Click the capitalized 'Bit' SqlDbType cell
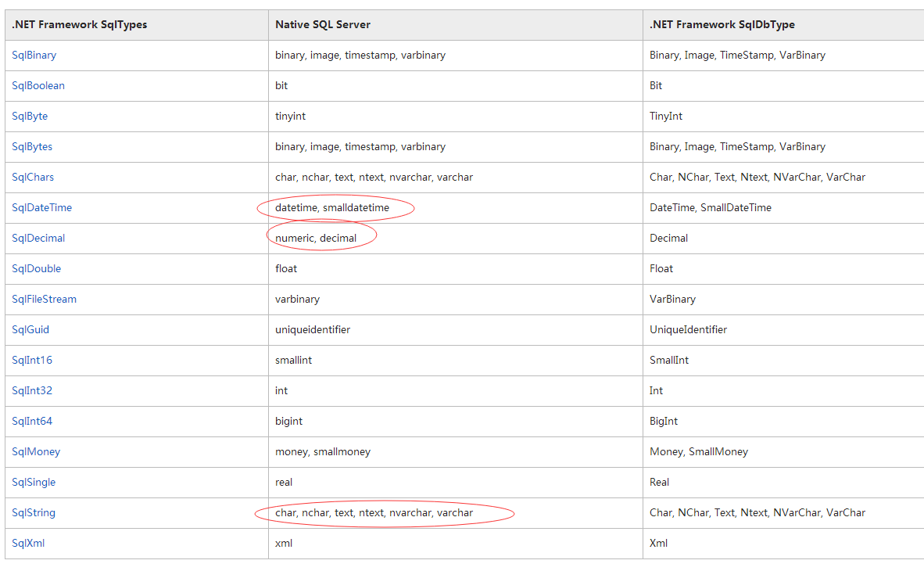The width and height of the screenshot is (924, 571). pos(656,85)
